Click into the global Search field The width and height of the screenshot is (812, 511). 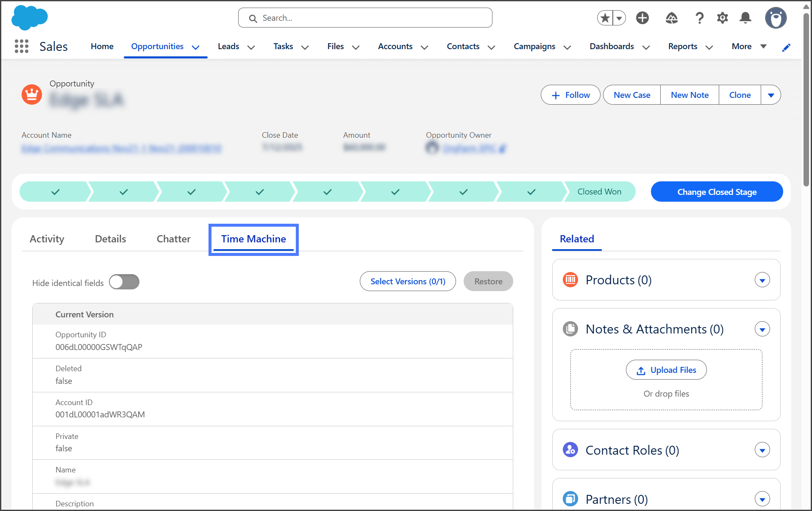click(x=364, y=18)
